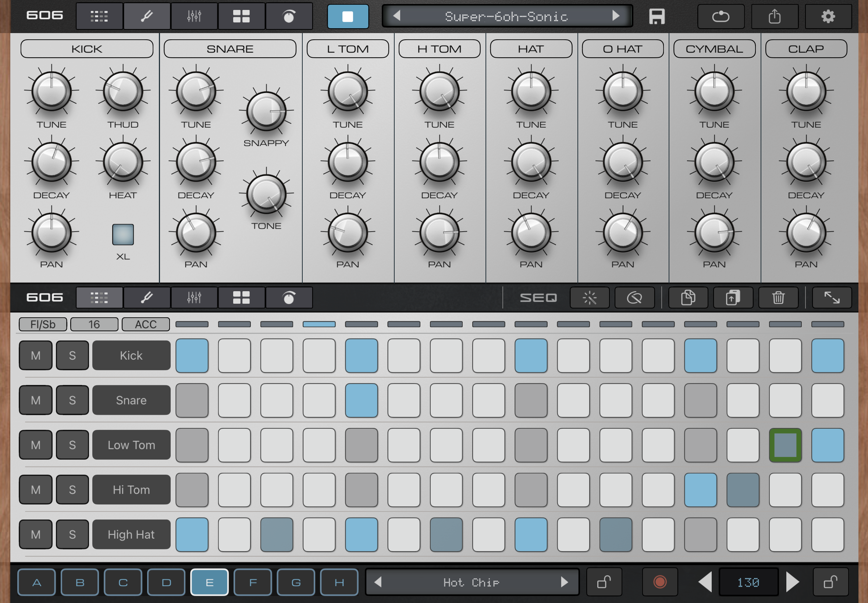This screenshot has width=868, height=603.
Task: Stop playback with the blue stop button
Action: tap(348, 17)
